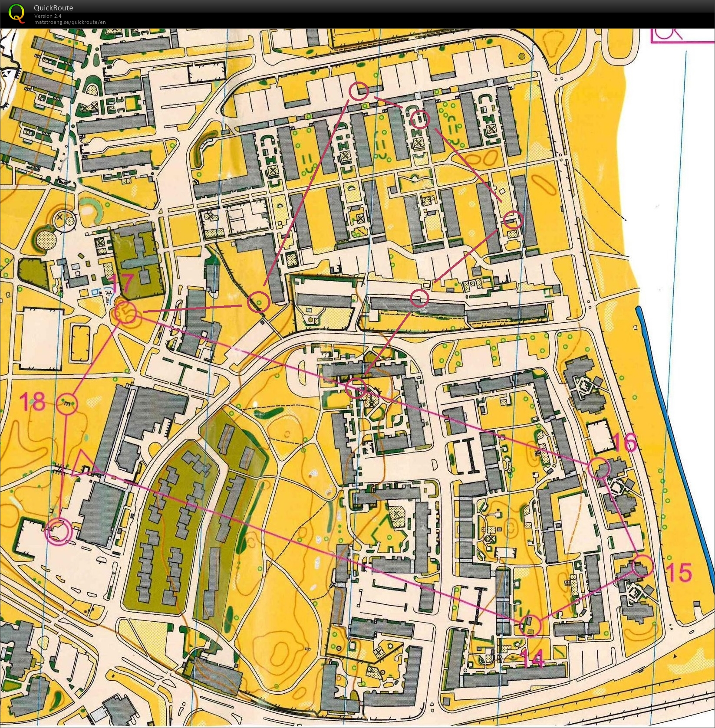
Task: Click control number 15 on the map
Action: [x=679, y=572]
